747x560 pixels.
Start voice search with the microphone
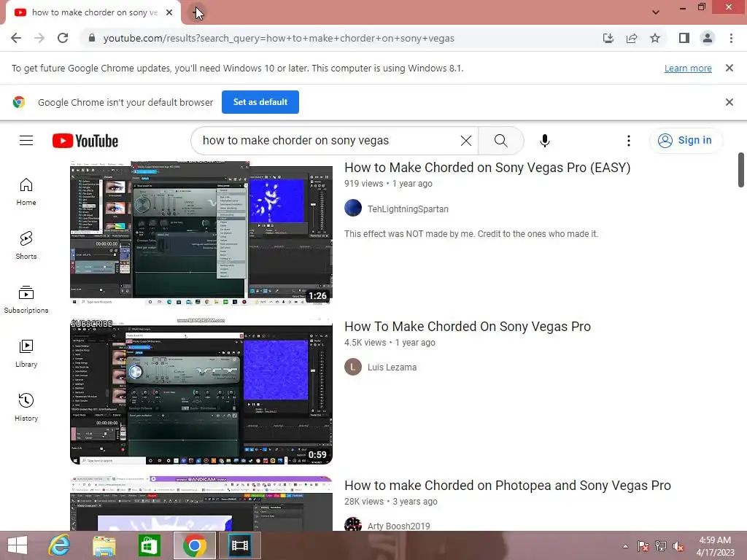click(544, 141)
